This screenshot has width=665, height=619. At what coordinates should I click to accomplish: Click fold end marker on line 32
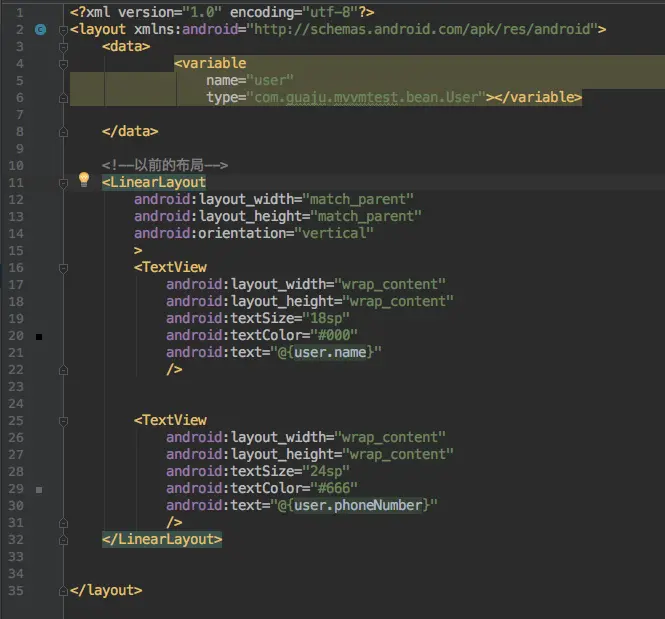[x=63, y=540]
